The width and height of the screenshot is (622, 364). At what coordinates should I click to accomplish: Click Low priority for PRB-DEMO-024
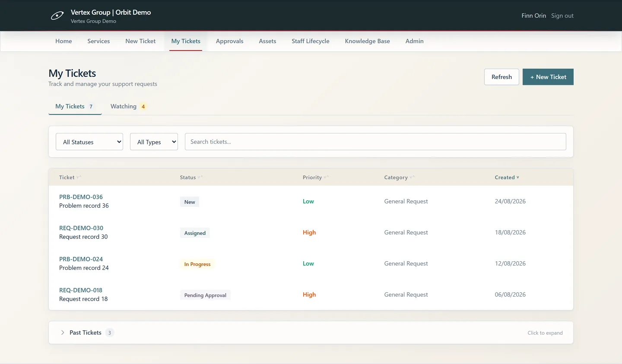(x=308, y=263)
